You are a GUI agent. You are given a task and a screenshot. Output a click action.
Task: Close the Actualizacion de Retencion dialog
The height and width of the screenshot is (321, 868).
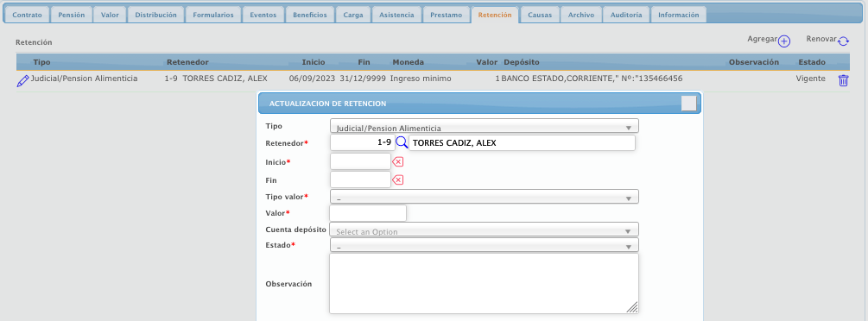pos(688,104)
